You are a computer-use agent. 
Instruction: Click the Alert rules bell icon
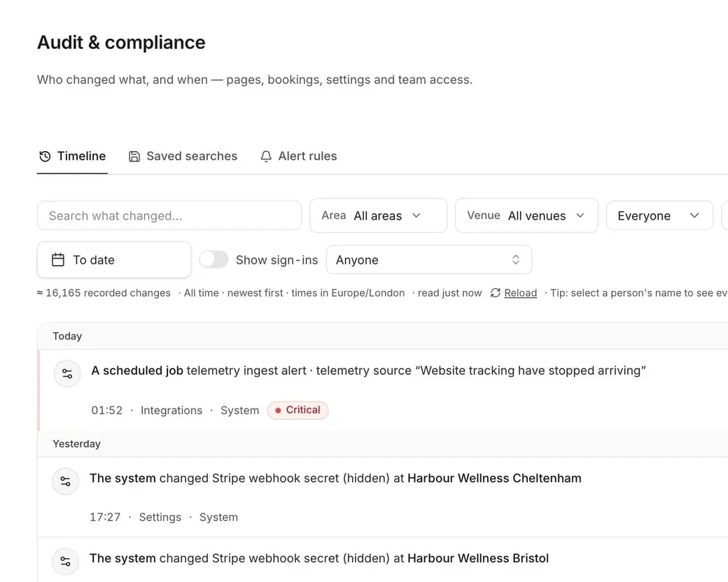[x=266, y=157]
